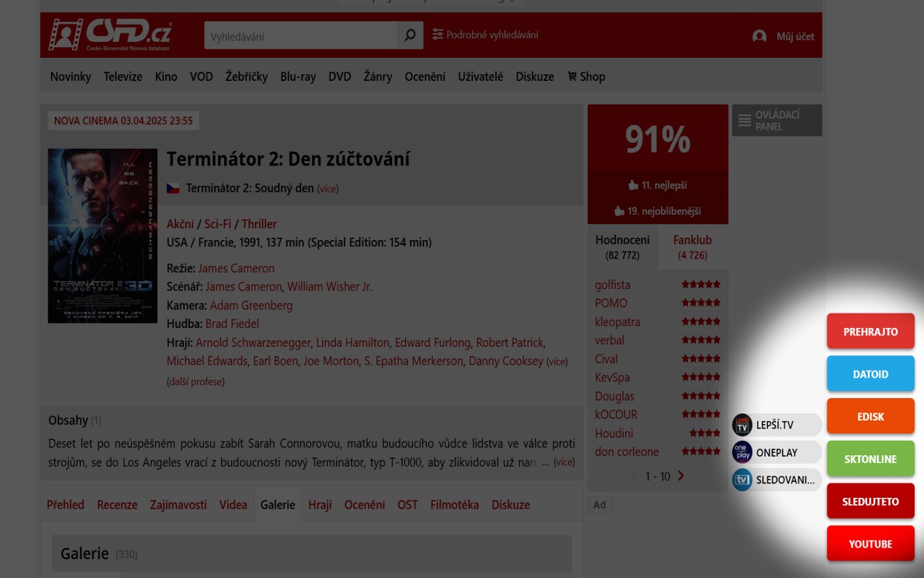This screenshot has width=924, height=578.
Task: Click the Můj účet avatar icon
Action: coord(759,36)
